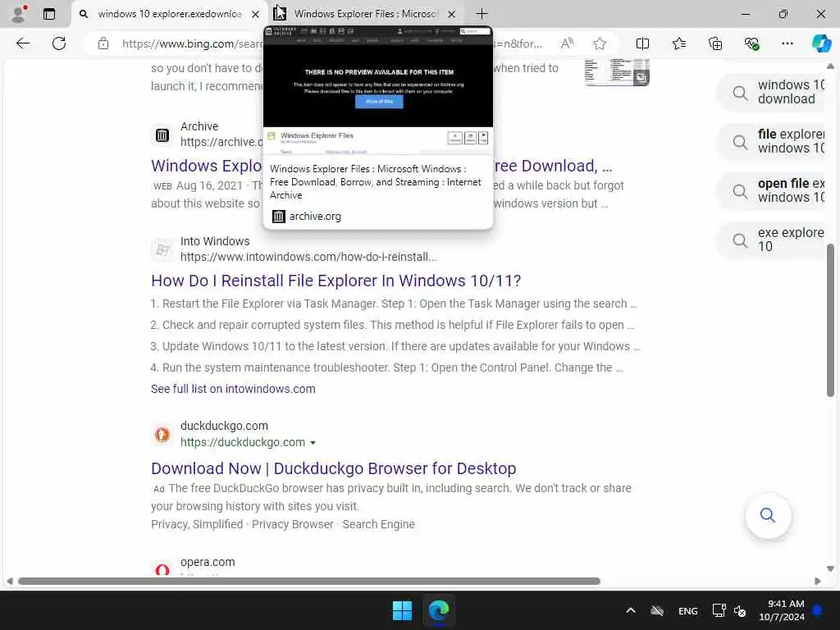Open the ENG language indicator
The image size is (840, 630).
pos(688,610)
